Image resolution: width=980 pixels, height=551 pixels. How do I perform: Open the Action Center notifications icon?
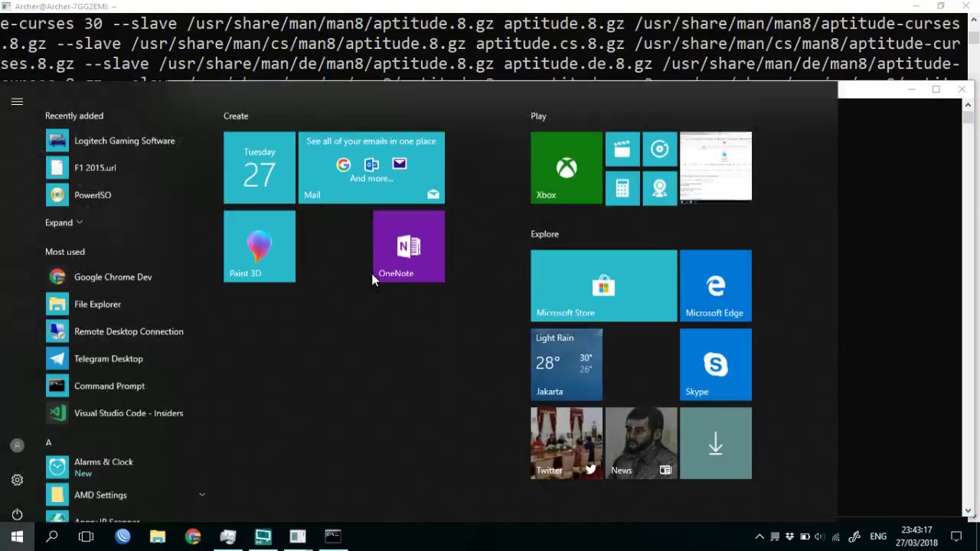point(956,536)
